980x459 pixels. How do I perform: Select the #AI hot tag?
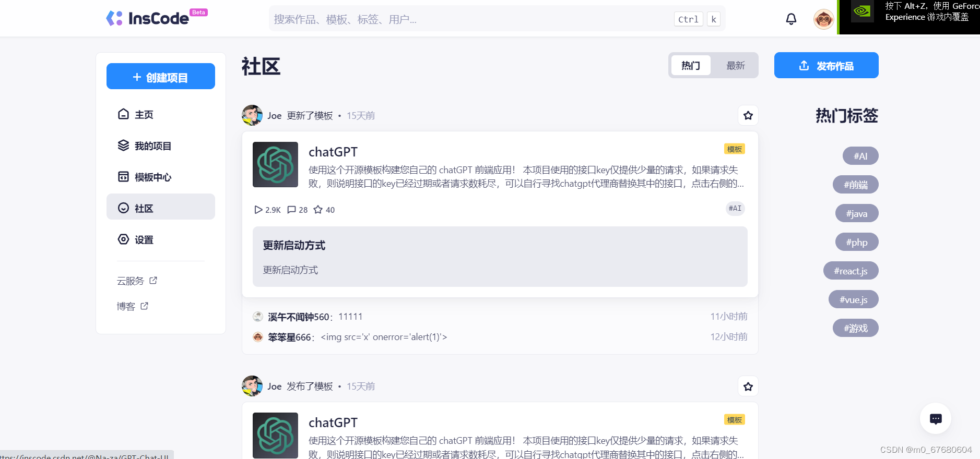[860, 156]
